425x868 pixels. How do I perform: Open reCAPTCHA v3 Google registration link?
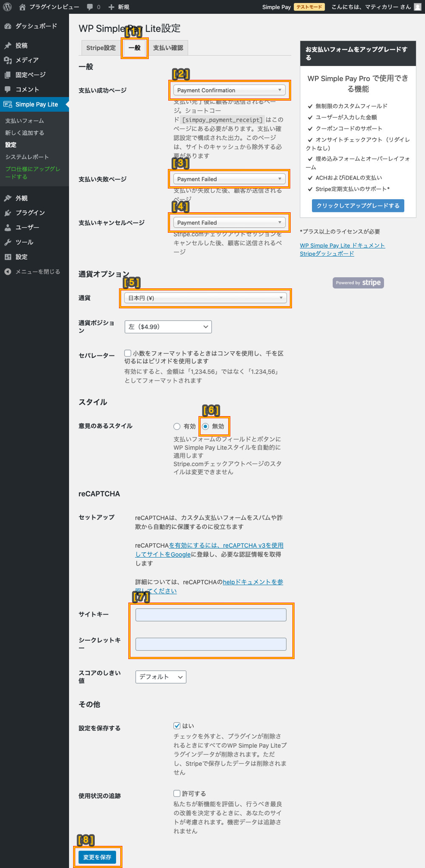[x=210, y=550]
